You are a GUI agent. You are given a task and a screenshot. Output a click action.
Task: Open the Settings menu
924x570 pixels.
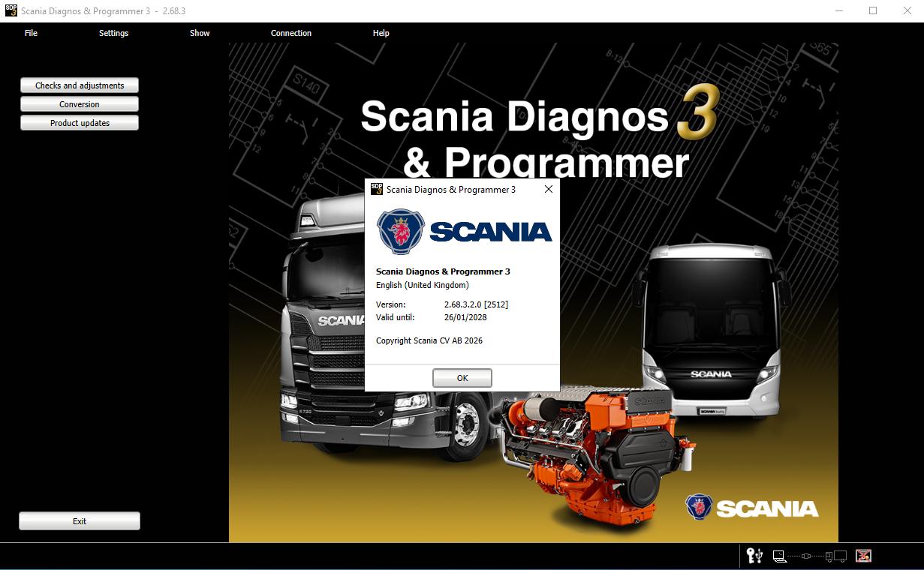113,33
